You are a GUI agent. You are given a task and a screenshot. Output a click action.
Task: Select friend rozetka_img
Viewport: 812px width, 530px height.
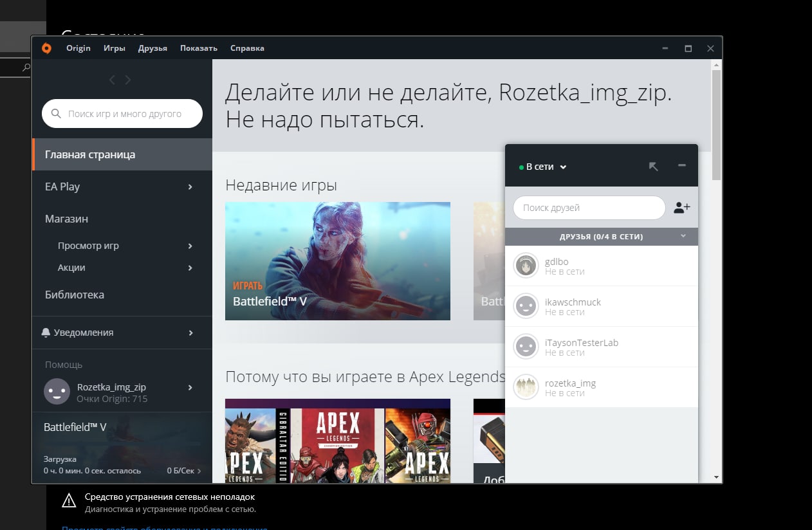pos(602,387)
